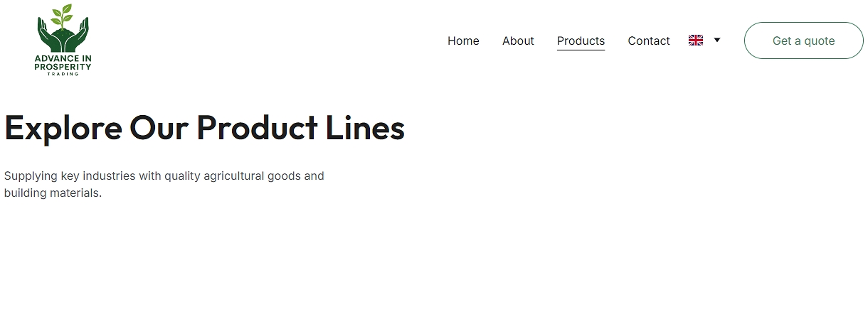The image size is (868, 319).
Task: Click the small "TRADING" text under logo
Action: 63,74
